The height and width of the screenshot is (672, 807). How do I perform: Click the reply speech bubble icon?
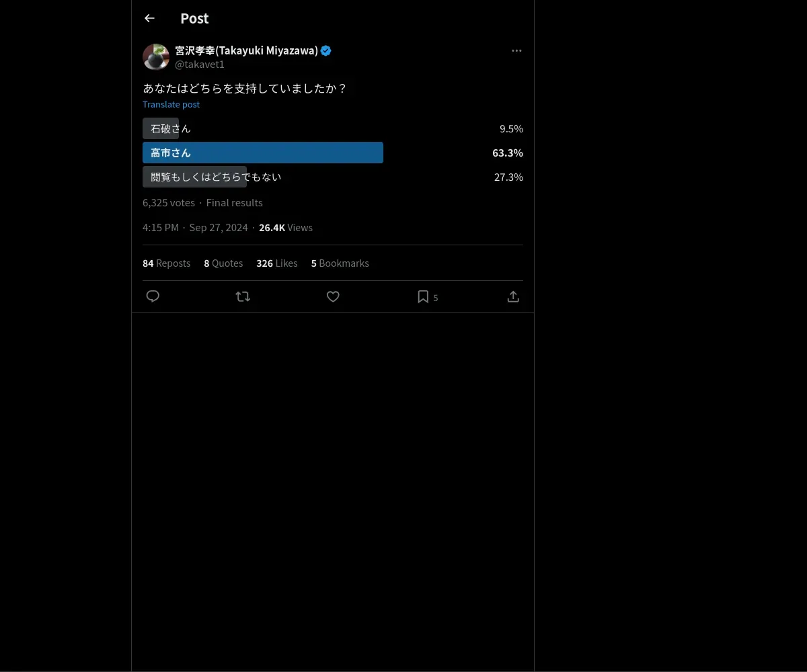point(153,296)
